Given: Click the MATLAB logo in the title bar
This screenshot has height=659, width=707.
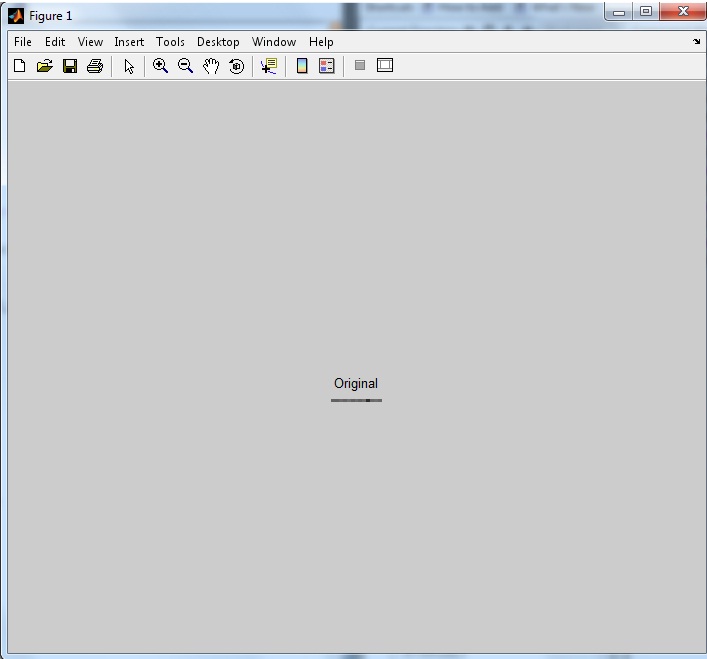Looking at the screenshot, I should point(16,16).
